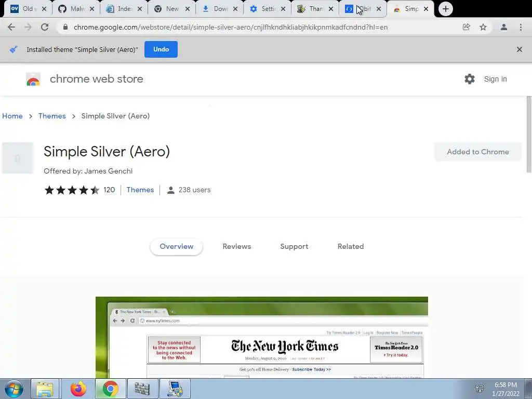Click the star rating display
Viewport: 532px width, 399px height.
click(x=72, y=190)
